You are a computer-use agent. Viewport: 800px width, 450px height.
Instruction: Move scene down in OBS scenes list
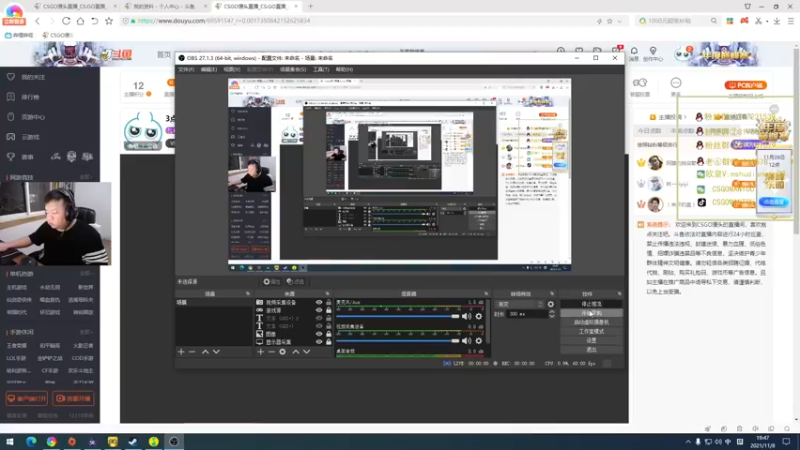pyautogui.click(x=216, y=352)
